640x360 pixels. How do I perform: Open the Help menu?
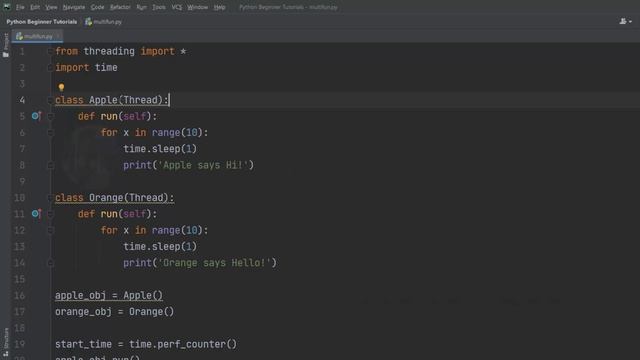[220, 7]
